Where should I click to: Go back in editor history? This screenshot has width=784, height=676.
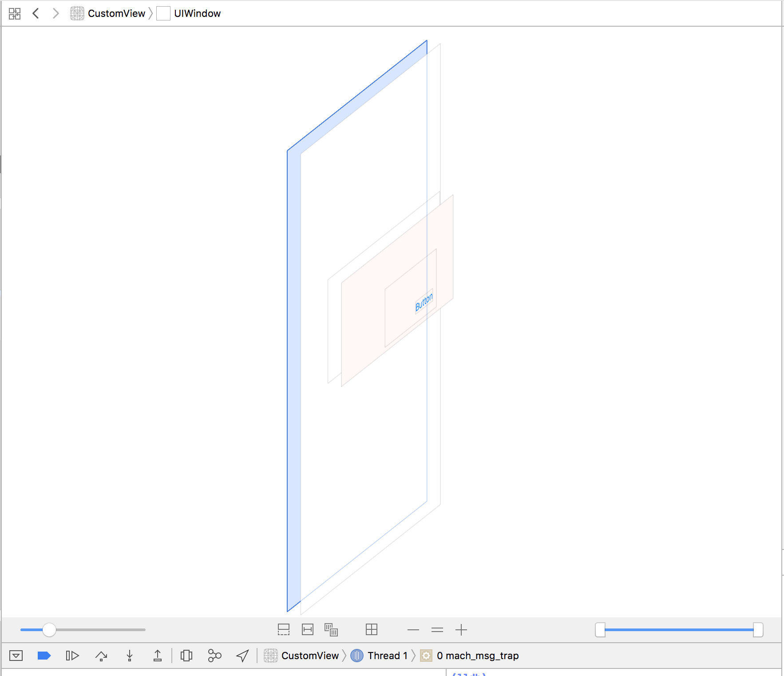pyautogui.click(x=36, y=14)
